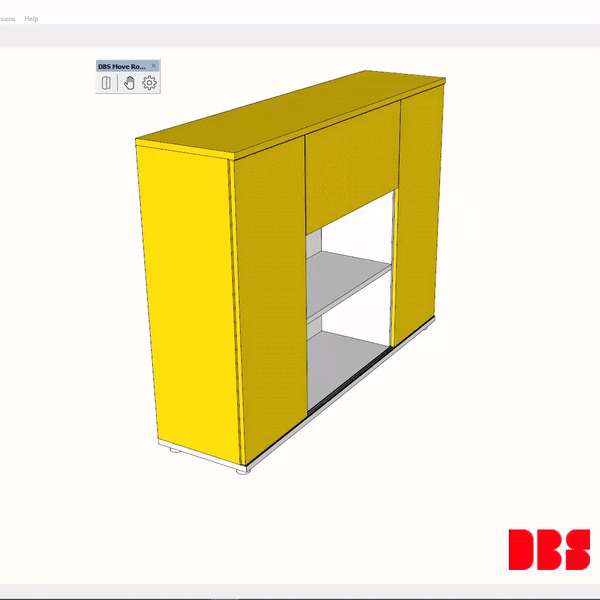
Task: Click the empty gray toolbar strip
Action: pos(300,36)
